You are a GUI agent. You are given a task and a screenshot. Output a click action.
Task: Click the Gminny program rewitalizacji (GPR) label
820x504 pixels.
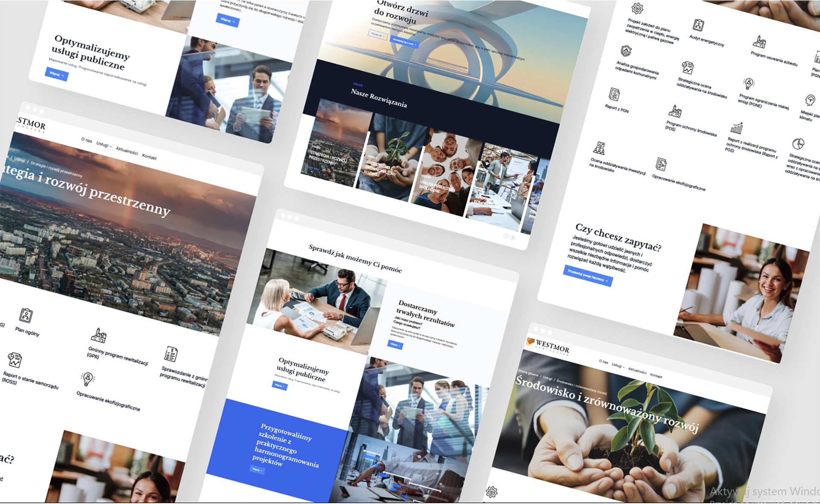click(117, 356)
